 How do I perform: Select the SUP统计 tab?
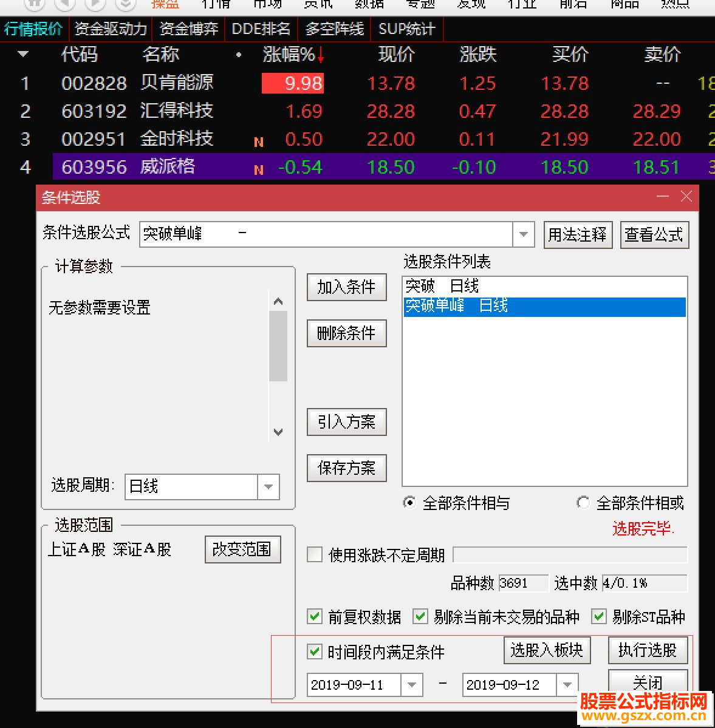click(x=406, y=29)
